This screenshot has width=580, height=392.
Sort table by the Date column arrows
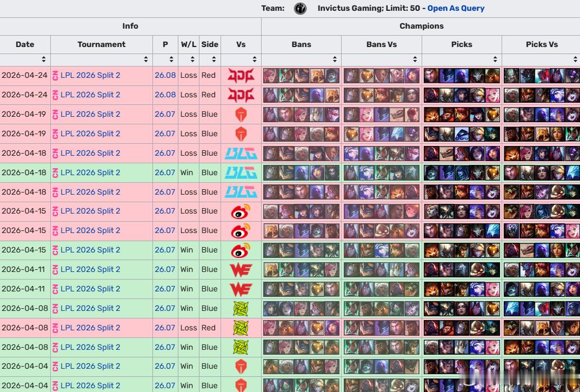44,59
